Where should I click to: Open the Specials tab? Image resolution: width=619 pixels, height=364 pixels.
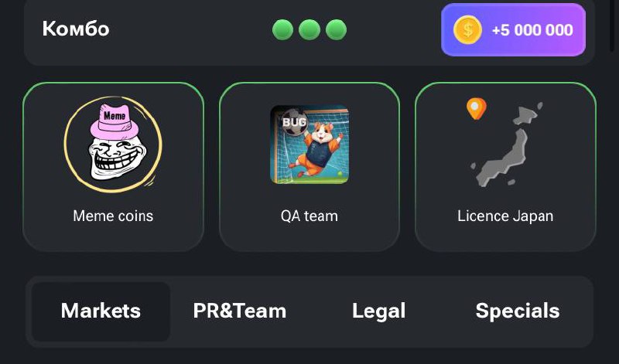click(x=518, y=311)
